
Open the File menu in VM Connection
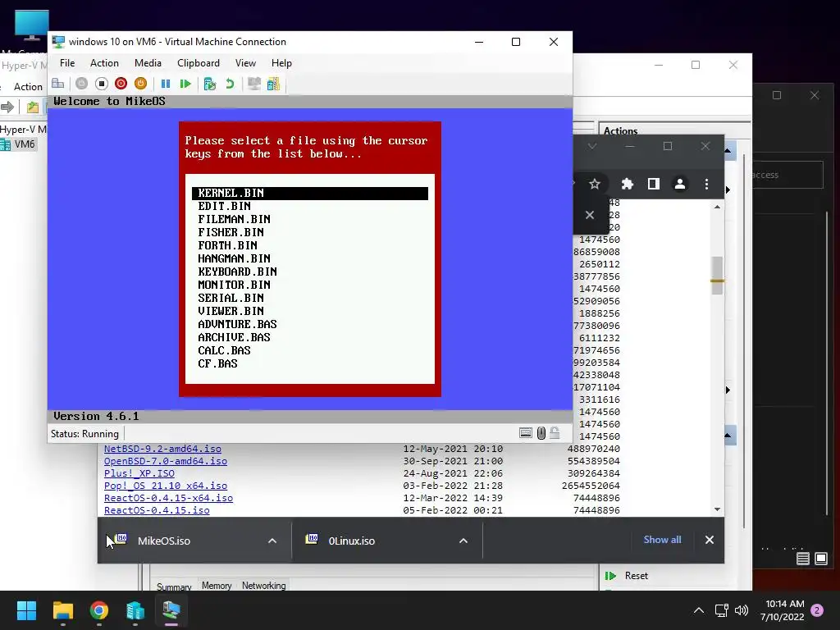tap(67, 63)
